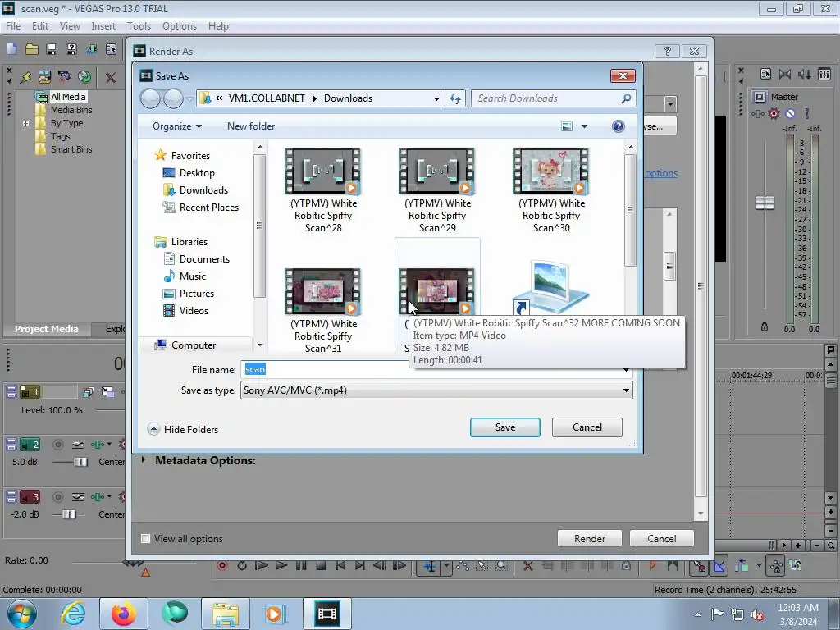
Task: Click the Master mute circle icon
Action: (x=790, y=113)
